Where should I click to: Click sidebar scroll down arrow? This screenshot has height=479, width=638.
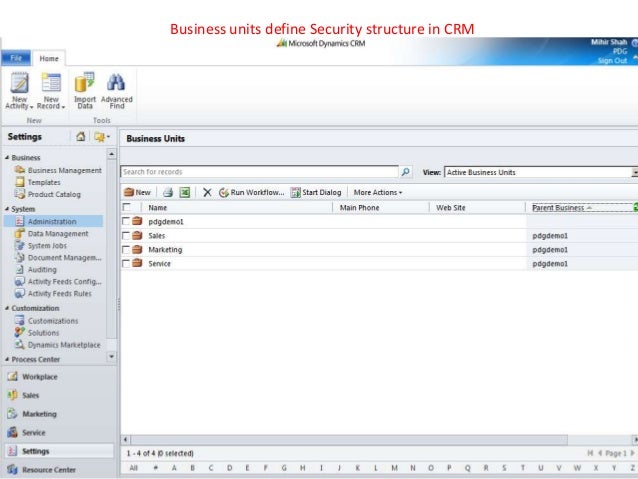(x=111, y=357)
